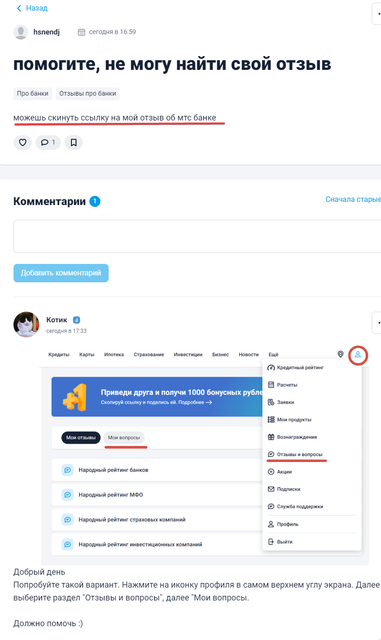Click the location pin in embedded screenshot
Viewport: 381px width, 640px height.
pos(340,354)
